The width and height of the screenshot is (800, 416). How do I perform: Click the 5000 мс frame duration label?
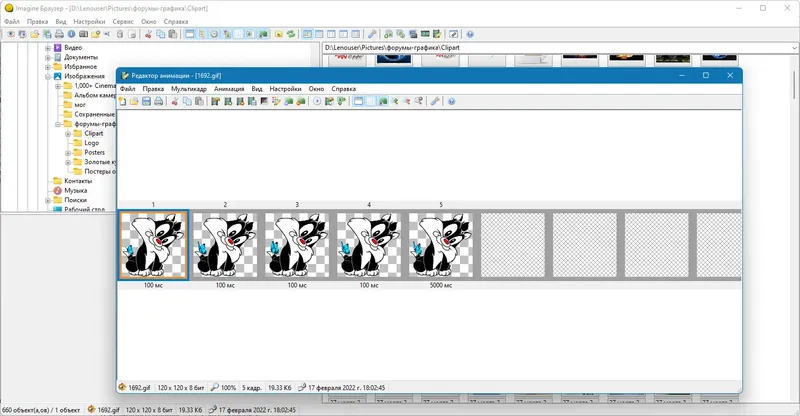[x=441, y=285]
